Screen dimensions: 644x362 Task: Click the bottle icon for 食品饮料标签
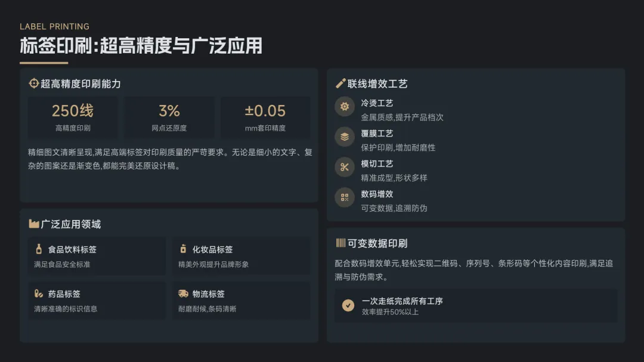click(x=39, y=249)
